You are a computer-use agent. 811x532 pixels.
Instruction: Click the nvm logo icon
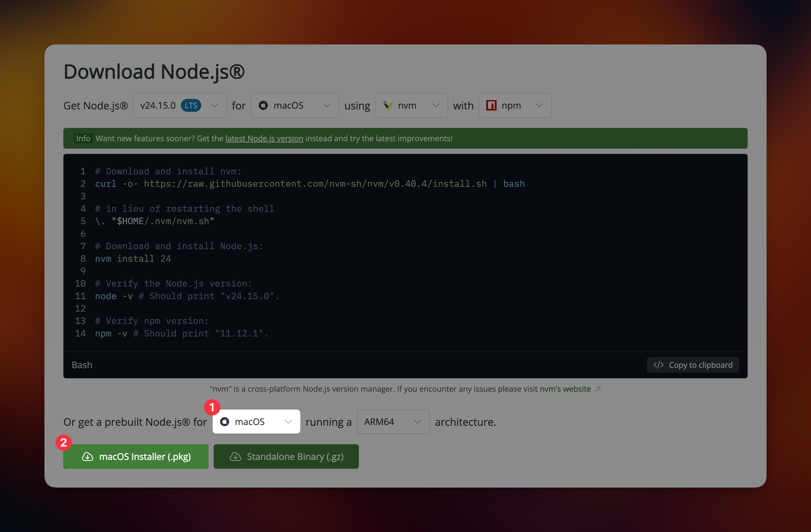387,105
